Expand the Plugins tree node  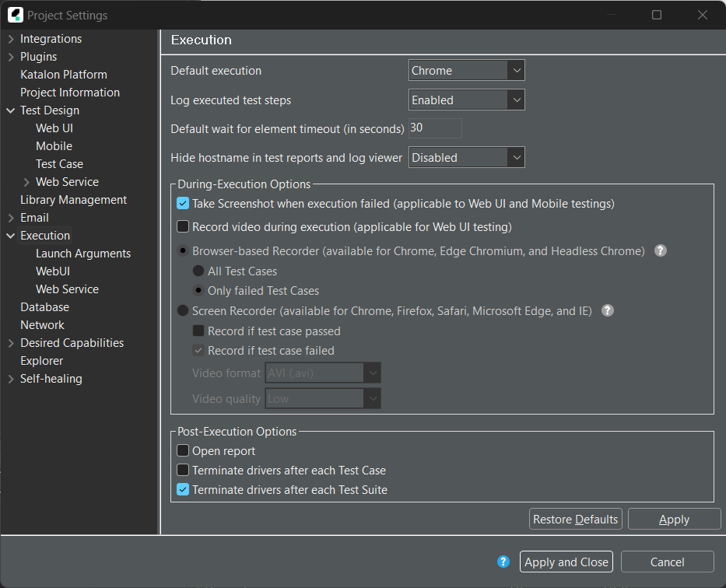click(x=11, y=57)
